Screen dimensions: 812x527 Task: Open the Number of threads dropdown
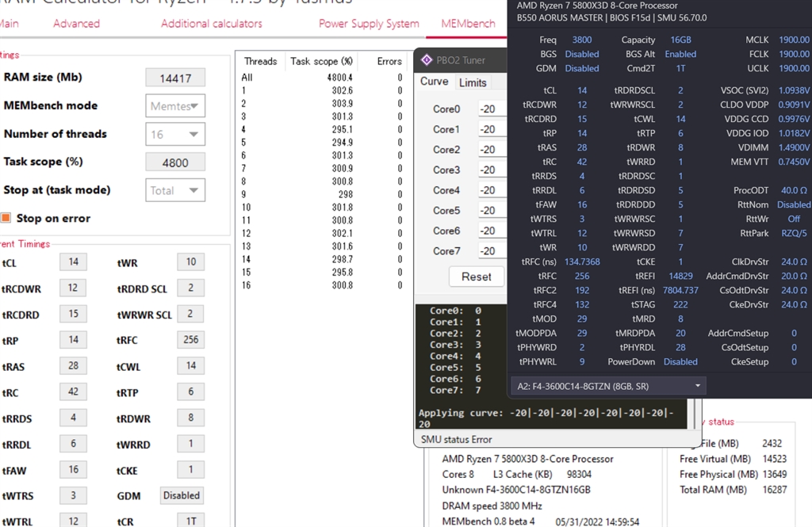click(x=176, y=134)
